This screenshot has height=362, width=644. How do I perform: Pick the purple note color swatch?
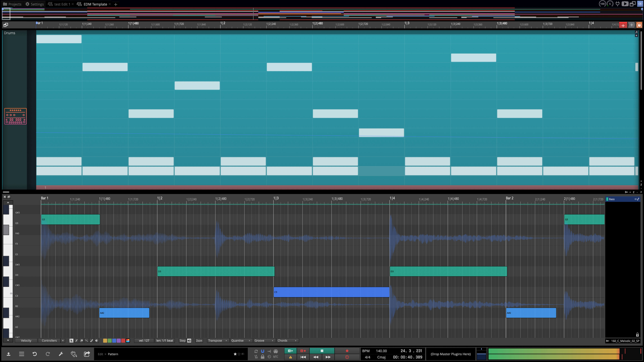[x=119, y=340]
